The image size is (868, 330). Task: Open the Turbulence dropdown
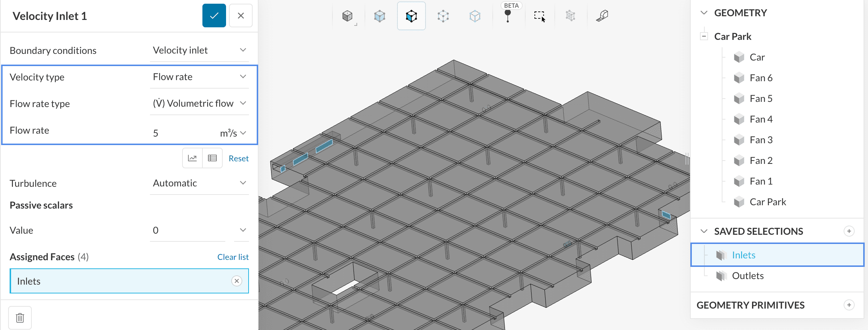point(199,183)
